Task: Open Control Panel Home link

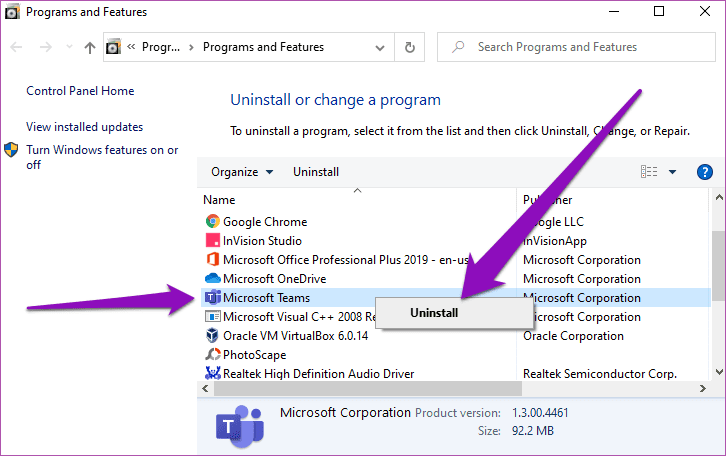Action: [x=80, y=91]
